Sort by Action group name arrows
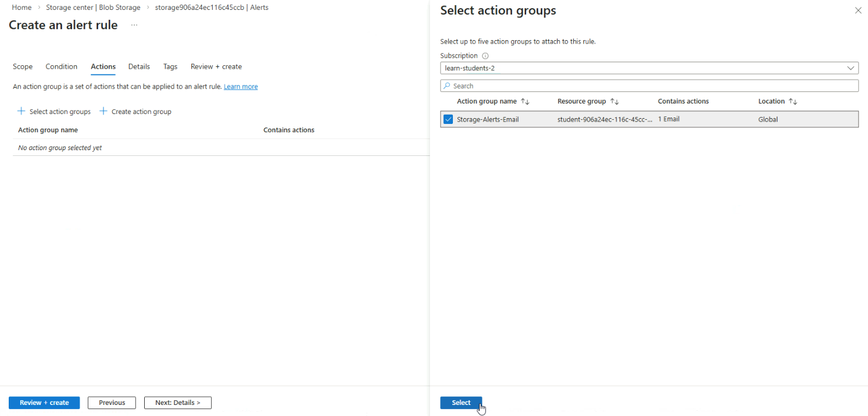Screen dimensions: 868x416 [x=525, y=101]
